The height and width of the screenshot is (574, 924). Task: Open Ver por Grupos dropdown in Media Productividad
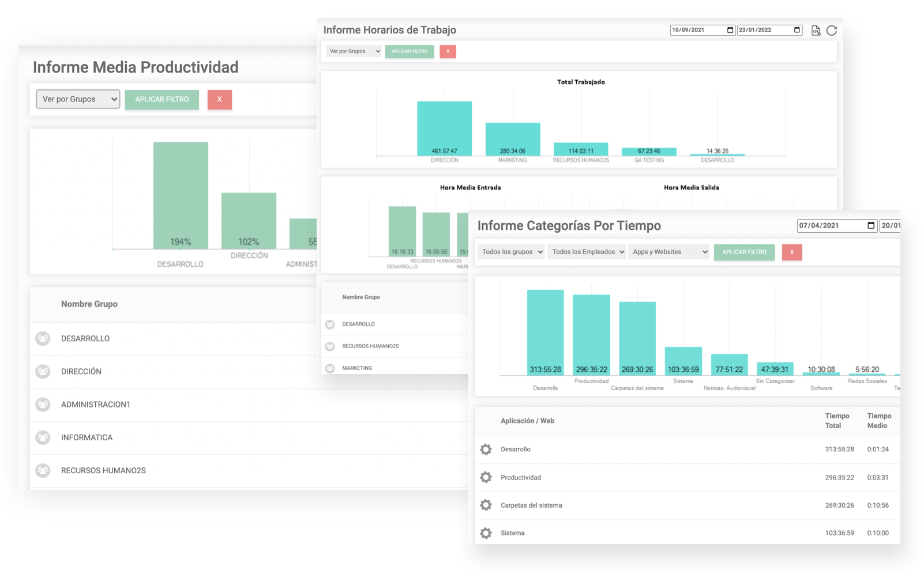(x=78, y=99)
